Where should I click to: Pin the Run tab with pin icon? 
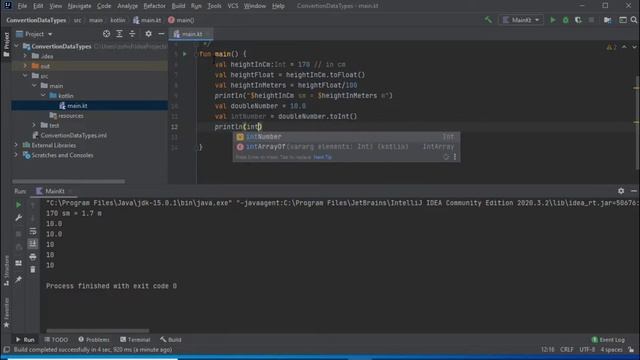(18, 280)
